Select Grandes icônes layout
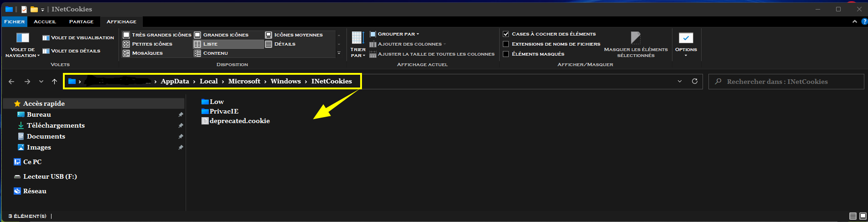Viewport: 868px width, 222px height. click(x=222, y=35)
